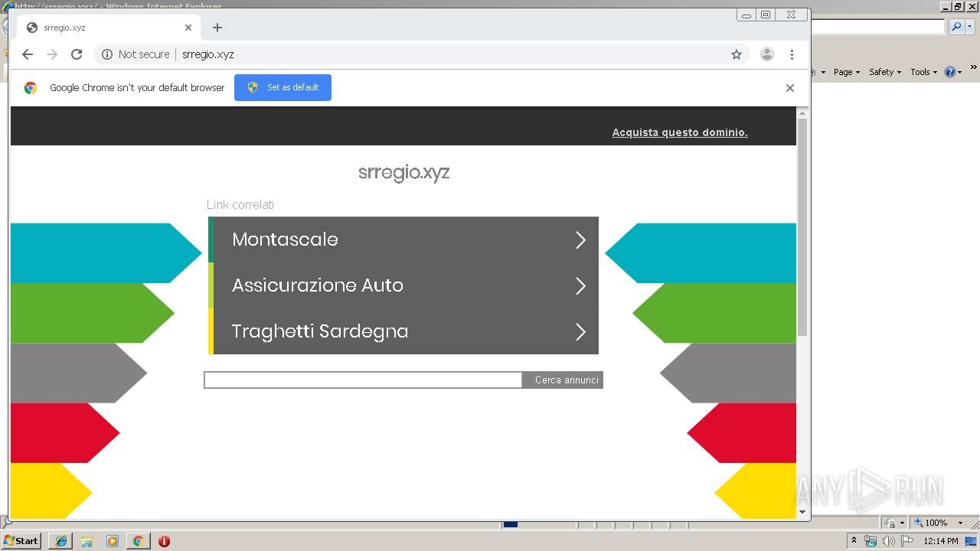Viewport: 980px width, 551px height.
Task: Click Chrome's forward arrow button
Action: pos(52,54)
